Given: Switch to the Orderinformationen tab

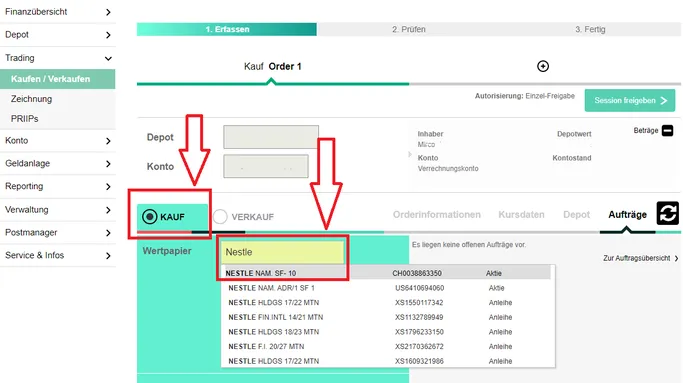Looking at the screenshot, I should tap(436, 214).
